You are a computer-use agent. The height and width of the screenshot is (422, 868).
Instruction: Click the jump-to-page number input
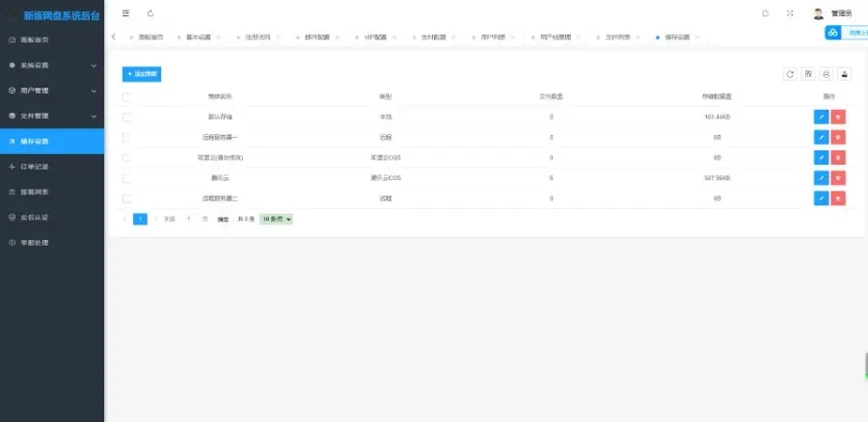189,219
